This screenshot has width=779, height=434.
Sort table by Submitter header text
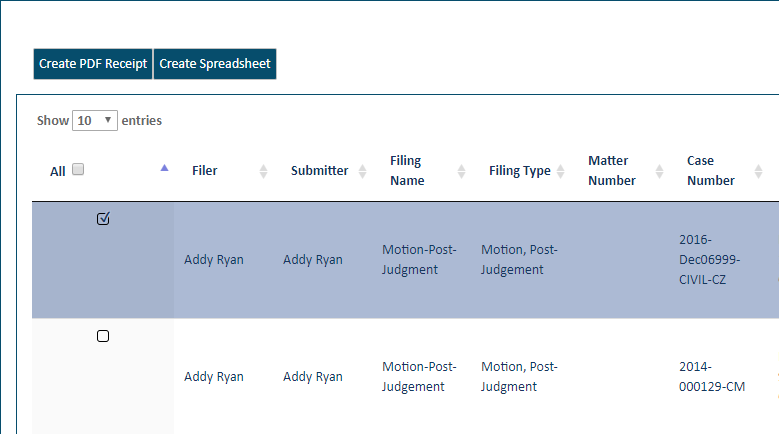pyautogui.click(x=319, y=171)
